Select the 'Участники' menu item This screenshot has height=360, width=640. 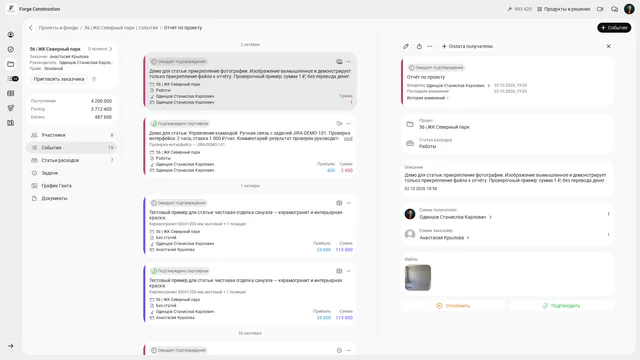tap(72, 135)
